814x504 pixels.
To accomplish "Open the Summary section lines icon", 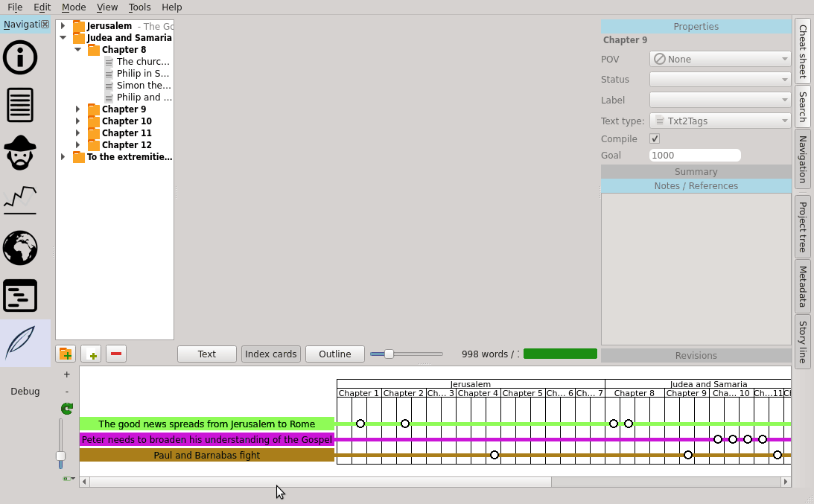I will click(20, 105).
